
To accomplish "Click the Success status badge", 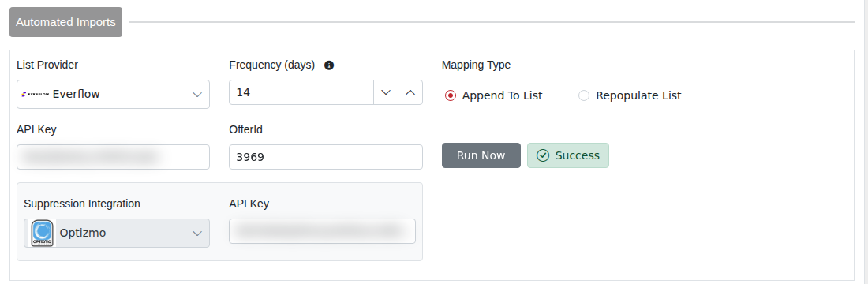I will pos(568,155).
